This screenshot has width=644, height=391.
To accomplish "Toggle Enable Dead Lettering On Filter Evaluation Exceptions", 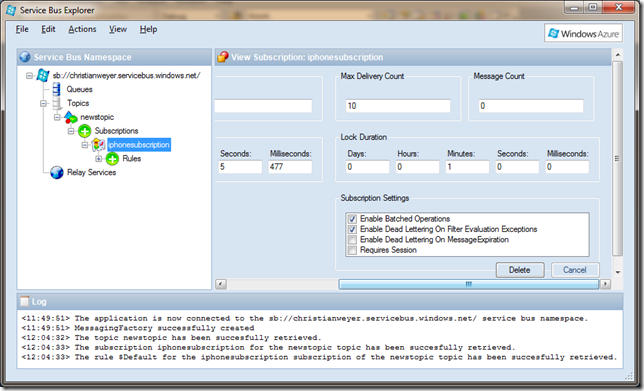I will (352, 229).
